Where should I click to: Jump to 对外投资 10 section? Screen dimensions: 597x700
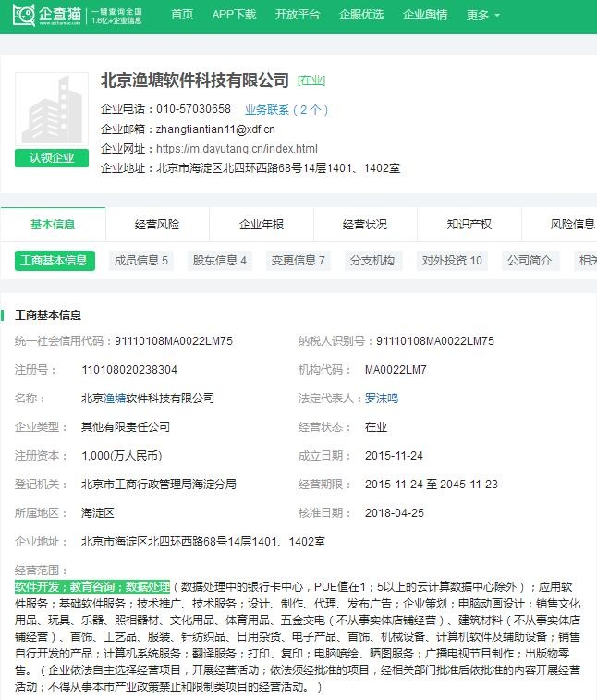pos(452,261)
